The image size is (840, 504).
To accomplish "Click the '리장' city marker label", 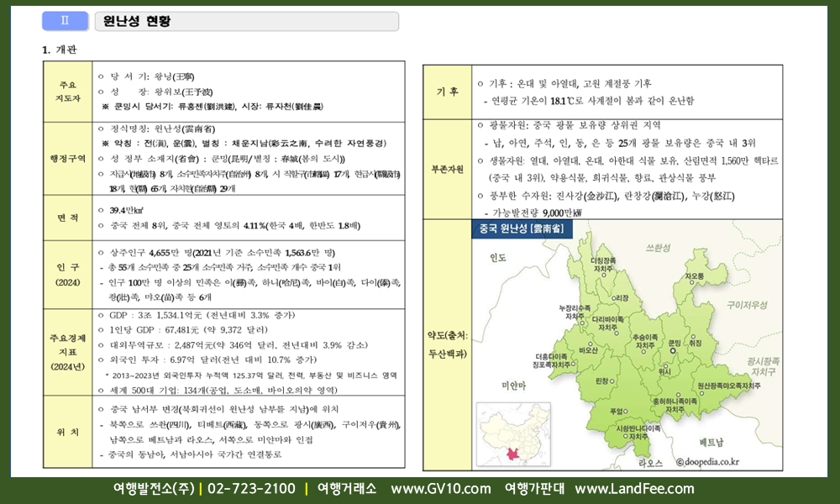I will coord(621,298).
